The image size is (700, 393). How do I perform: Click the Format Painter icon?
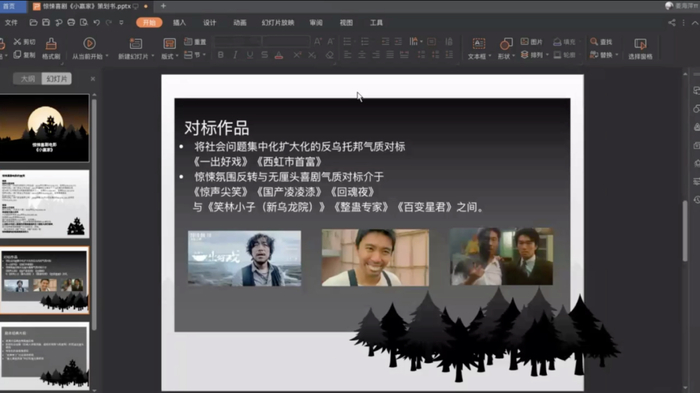(51, 44)
